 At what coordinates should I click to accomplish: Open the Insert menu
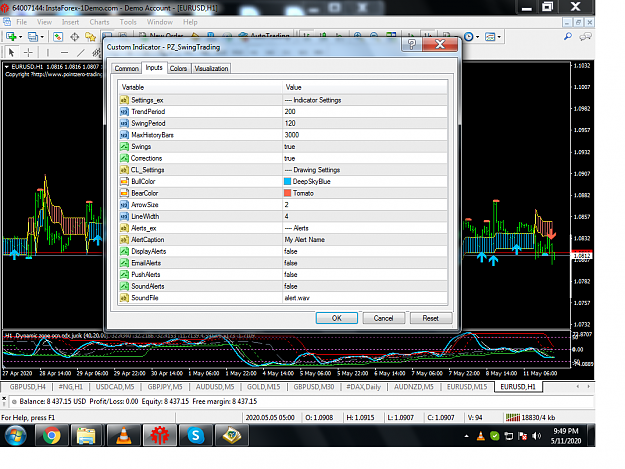tap(70, 22)
